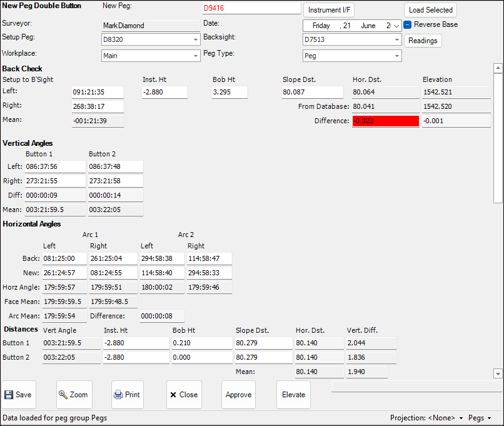
Task: Open the Peg Type combo box
Action: click(396, 56)
